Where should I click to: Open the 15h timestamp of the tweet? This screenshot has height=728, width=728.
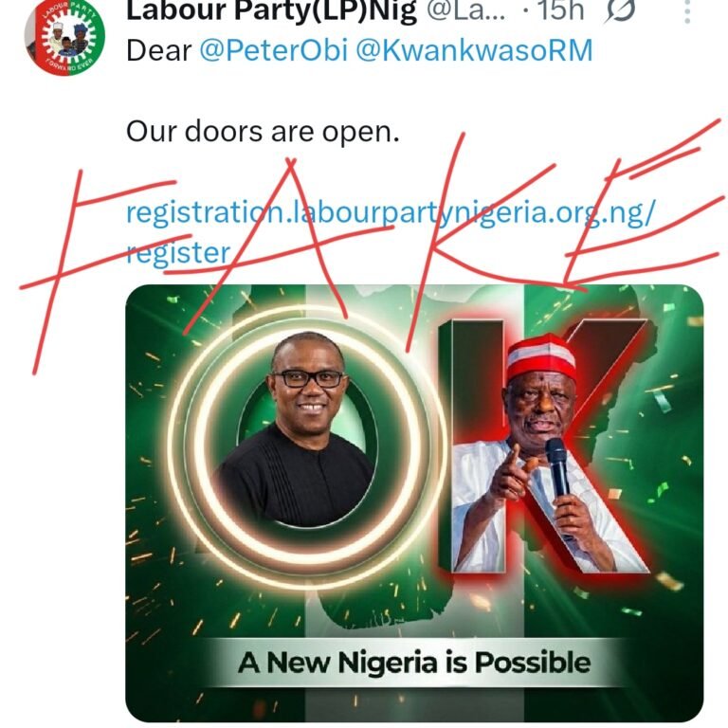pyautogui.click(x=564, y=12)
